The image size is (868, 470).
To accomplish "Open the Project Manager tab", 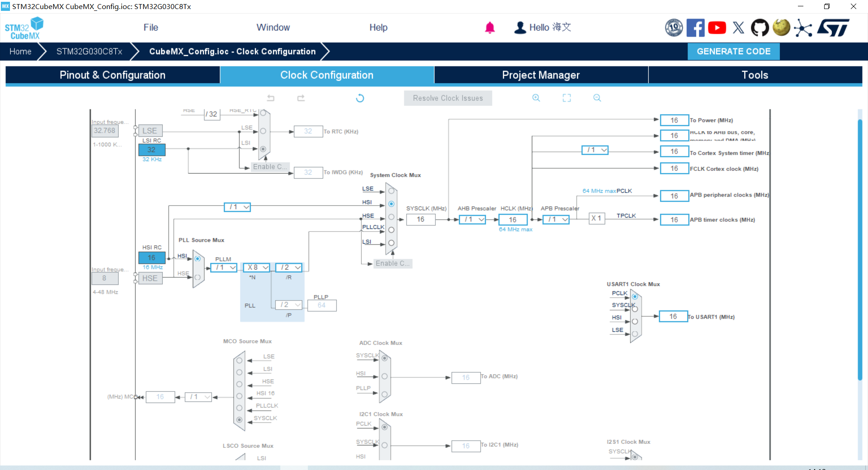I will coord(541,75).
